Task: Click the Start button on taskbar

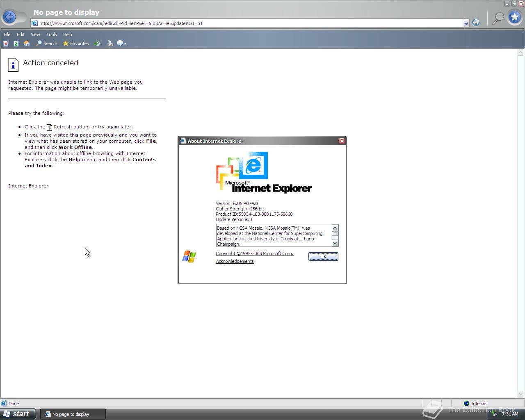Action: (x=17, y=414)
